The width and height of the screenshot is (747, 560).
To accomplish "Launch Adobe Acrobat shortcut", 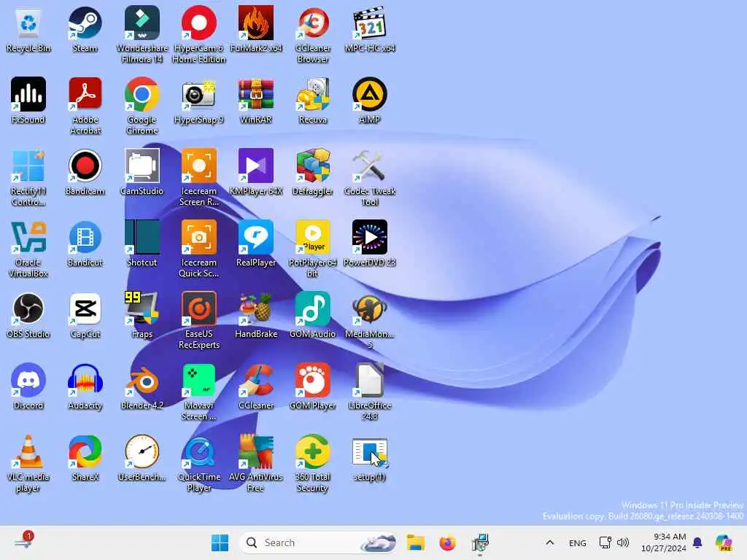I will [85, 106].
